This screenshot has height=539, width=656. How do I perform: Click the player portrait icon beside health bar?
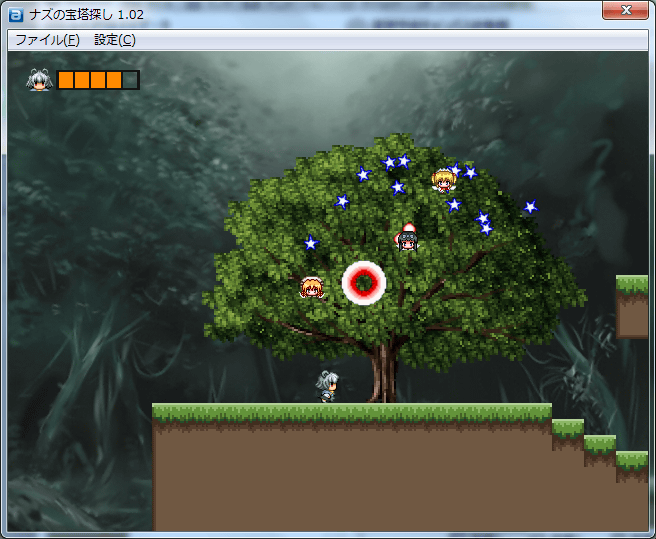(x=39, y=80)
